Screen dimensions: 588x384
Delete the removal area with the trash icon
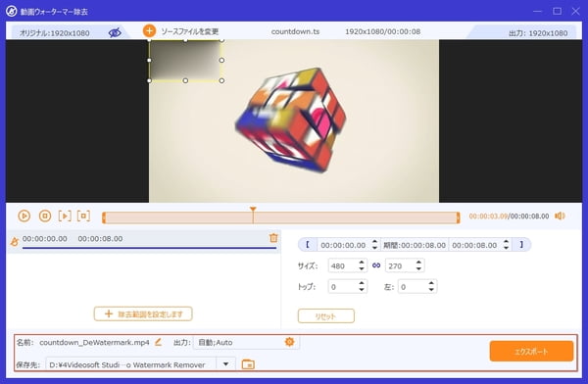click(x=273, y=238)
